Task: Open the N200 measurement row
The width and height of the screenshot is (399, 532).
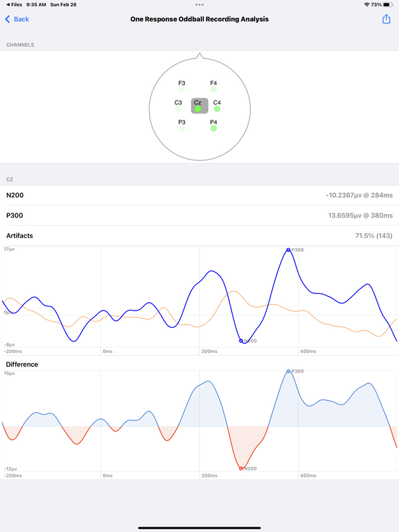Action: 199,195
